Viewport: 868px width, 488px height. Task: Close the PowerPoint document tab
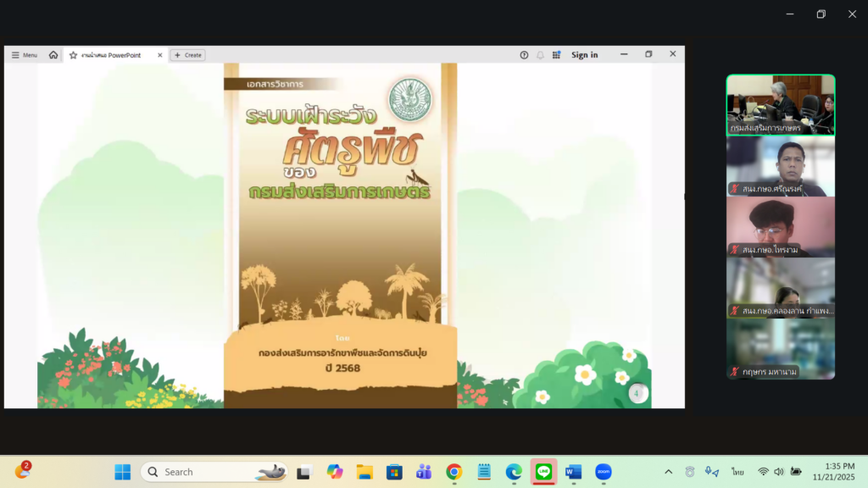(160, 55)
